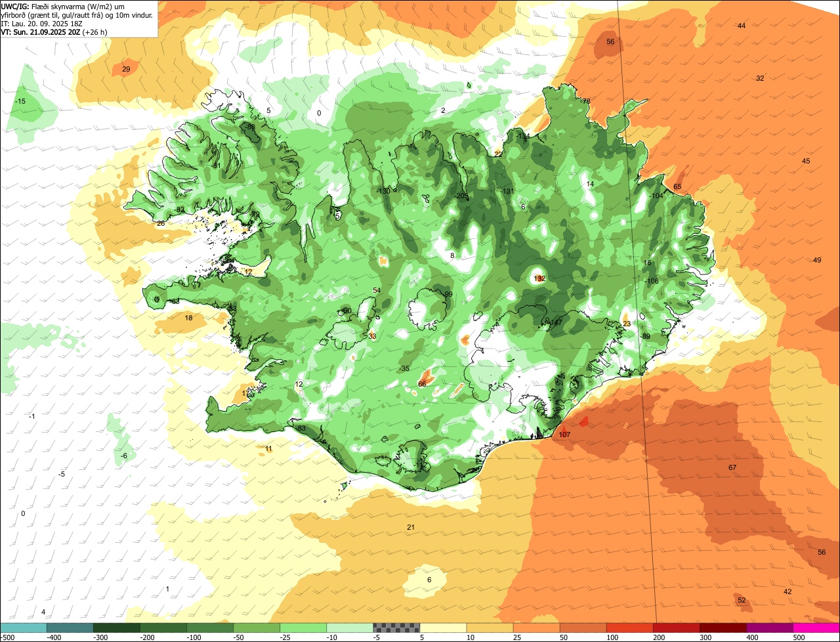Click the map value -104
The width and height of the screenshot is (840, 642).
pyautogui.click(x=656, y=196)
